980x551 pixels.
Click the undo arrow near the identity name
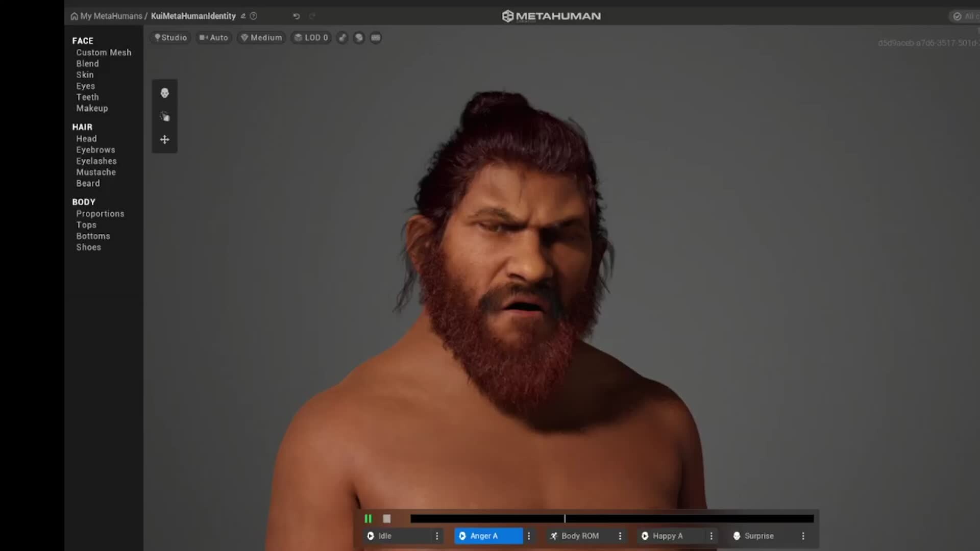296,16
